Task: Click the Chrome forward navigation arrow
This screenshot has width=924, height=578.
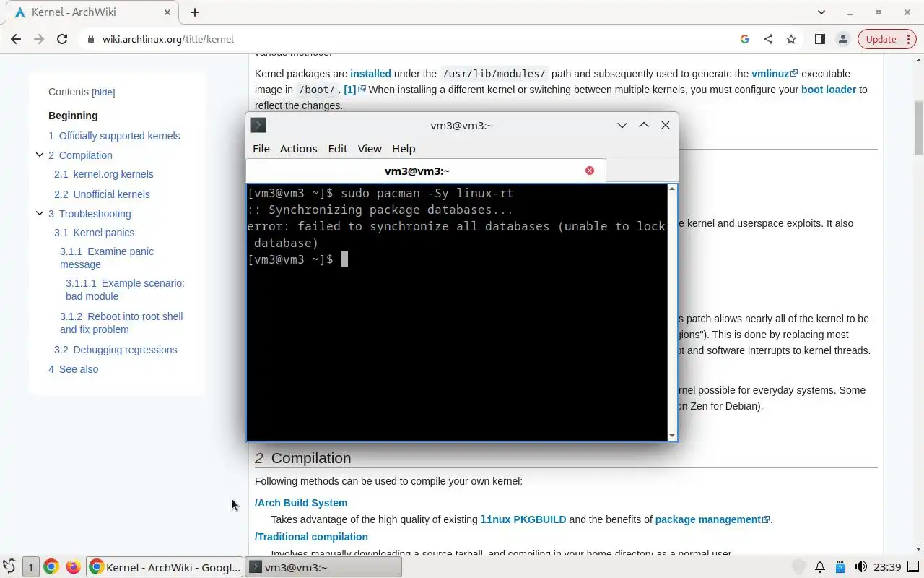Action: [39, 39]
